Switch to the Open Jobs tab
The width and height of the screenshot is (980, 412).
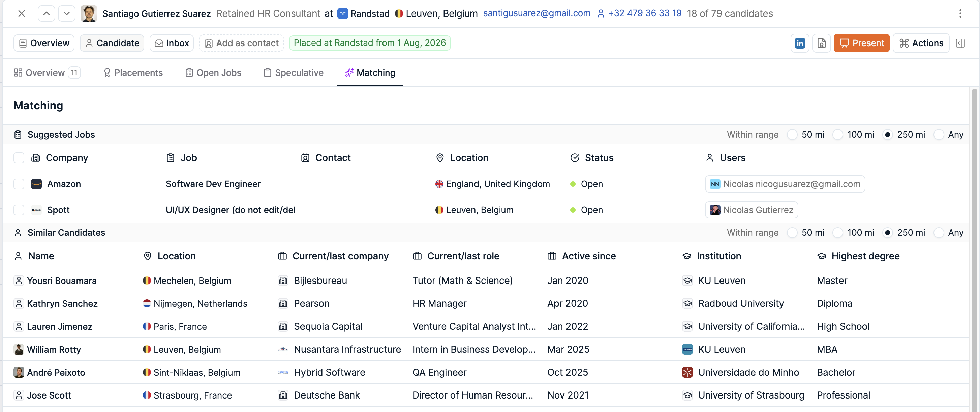tap(213, 73)
